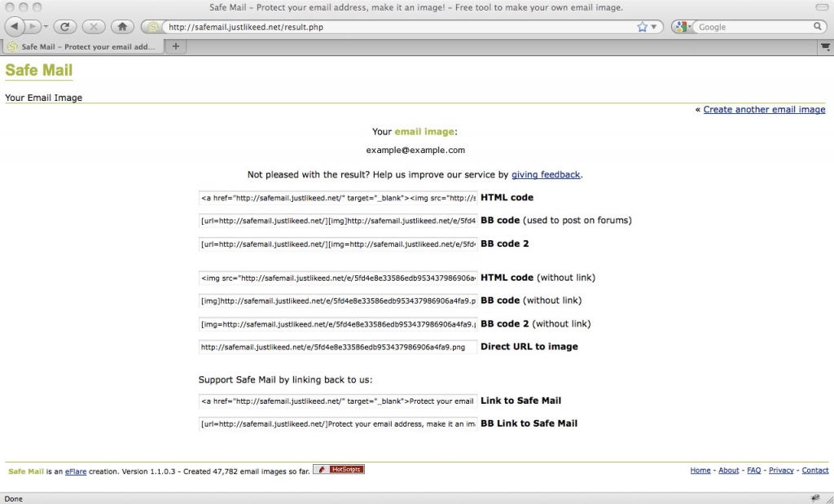Click the 'Your Email Image' heading text
Viewport: 834px width, 504px height.
pos(44,98)
